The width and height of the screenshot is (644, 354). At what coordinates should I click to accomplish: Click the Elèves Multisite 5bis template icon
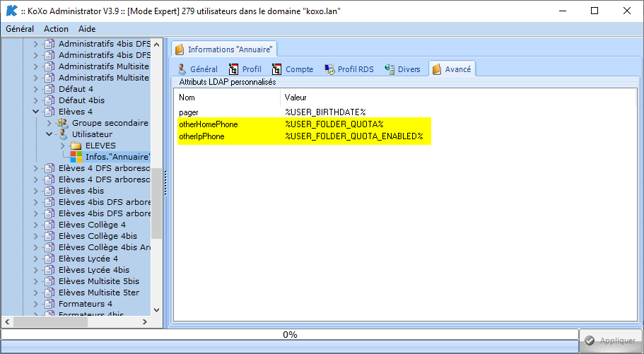point(49,281)
